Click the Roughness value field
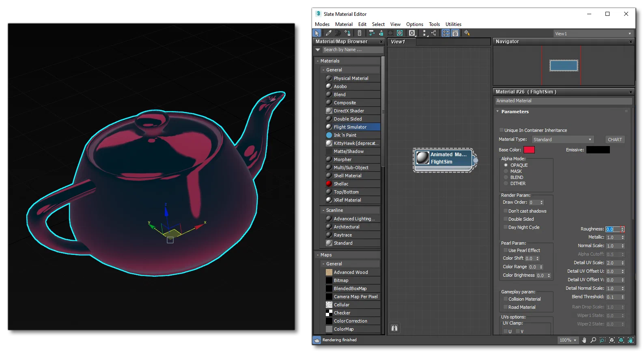This screenshot has width=644, height=353. (613, 229)
